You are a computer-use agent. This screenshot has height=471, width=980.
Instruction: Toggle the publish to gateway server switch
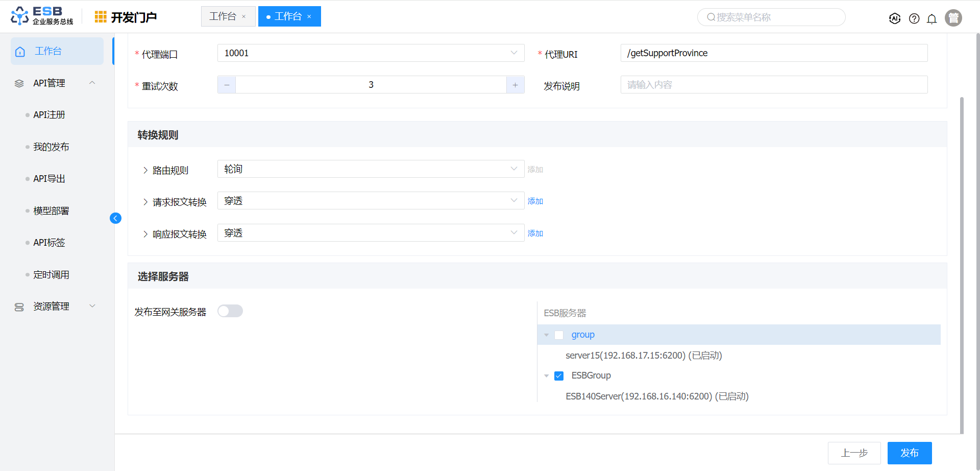click(230, 311)
